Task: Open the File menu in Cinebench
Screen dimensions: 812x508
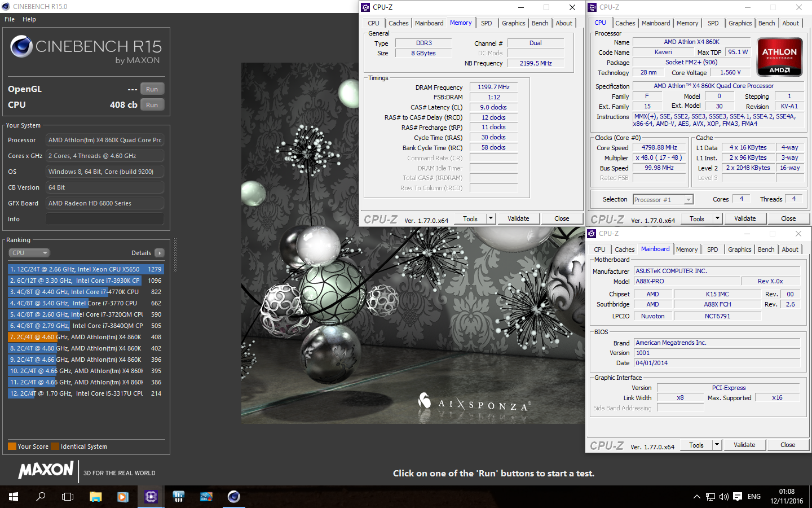Action: 10,19
